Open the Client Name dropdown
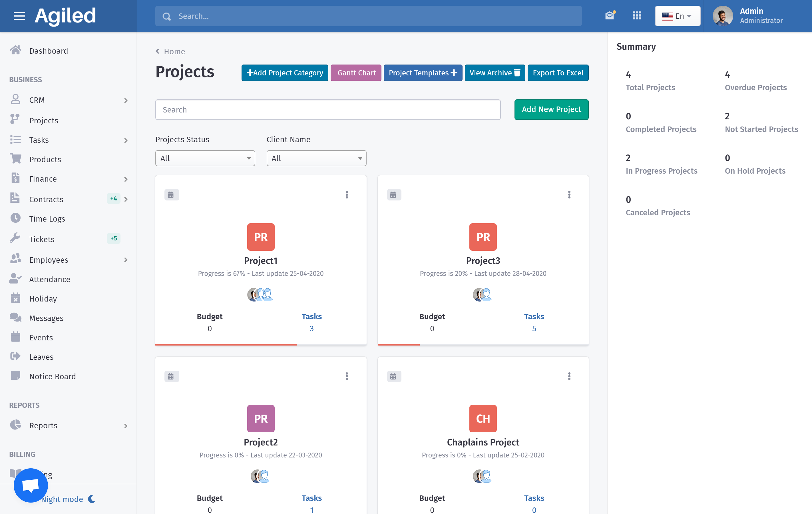Screen dimensions: 812x514 tap(316, 158)
